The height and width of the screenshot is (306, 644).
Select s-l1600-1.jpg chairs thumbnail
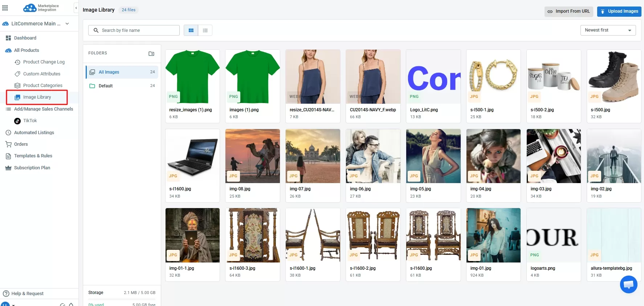(313, 235)
